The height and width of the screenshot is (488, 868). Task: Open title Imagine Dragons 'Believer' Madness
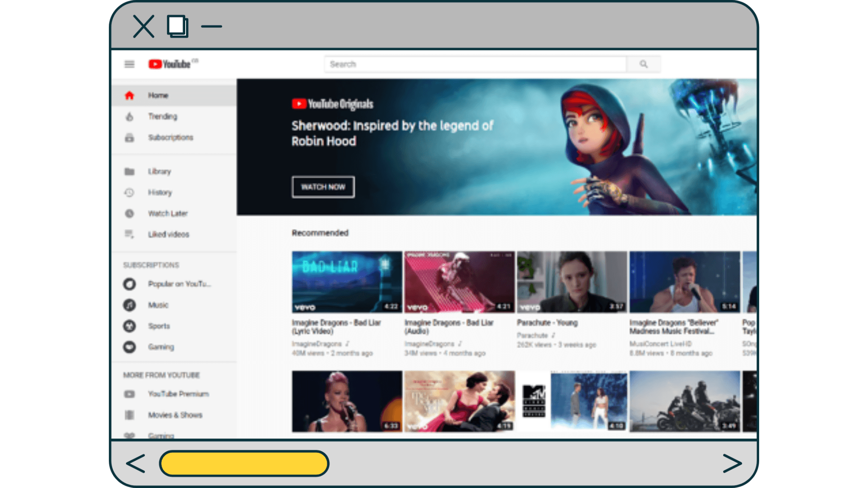pyautogui.click(x=674, y=327)
